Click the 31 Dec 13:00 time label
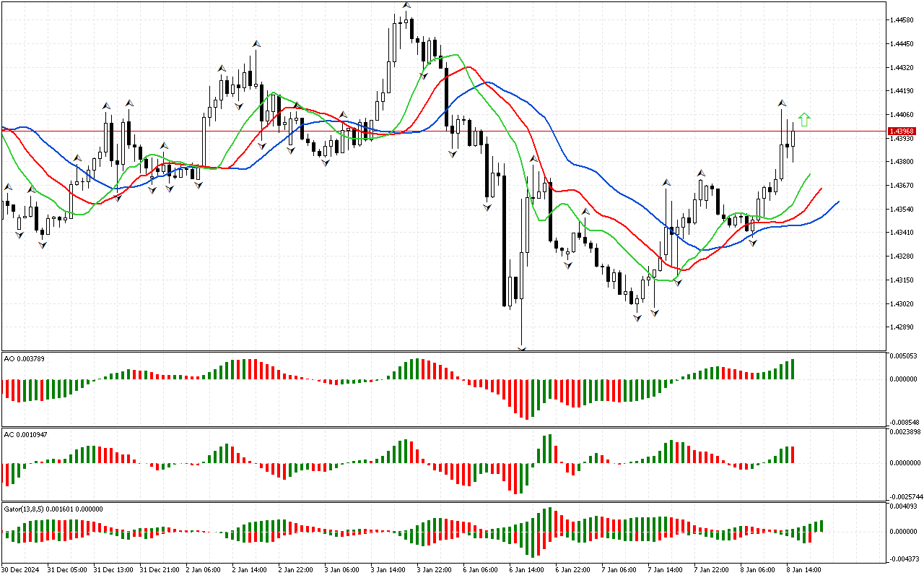 [x=113, y=569]
